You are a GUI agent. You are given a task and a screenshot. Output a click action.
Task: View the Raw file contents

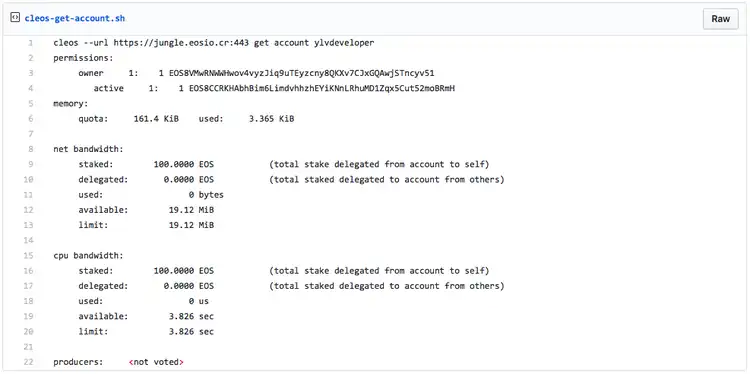[x=720, y=19]
